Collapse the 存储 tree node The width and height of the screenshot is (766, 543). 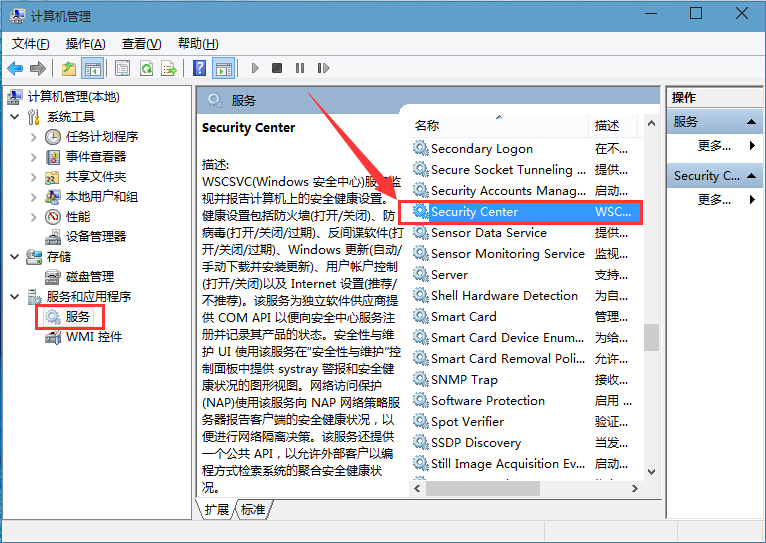click(x=15, y=256)
